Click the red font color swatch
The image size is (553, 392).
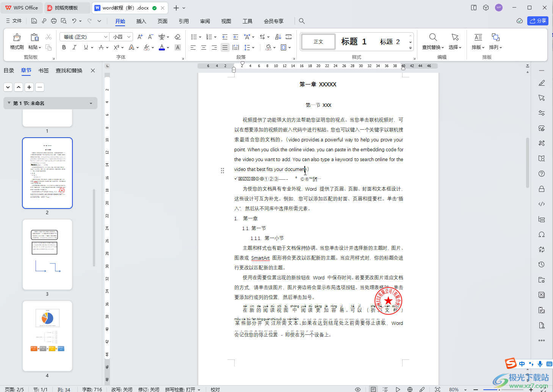pyautogui.click(x=162, y=47)
